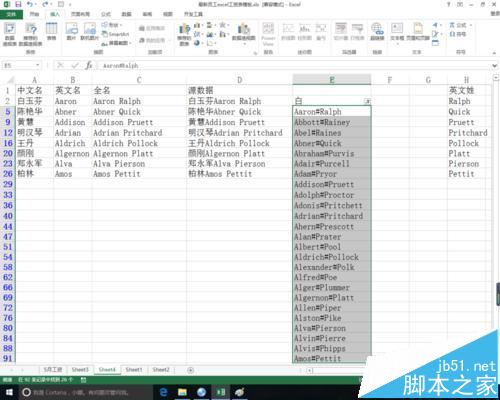This screenshot has width=500, height=400.
Task: Open filter dropdown in cell E2
Action: pyautogui.click(x=367, y=101)
